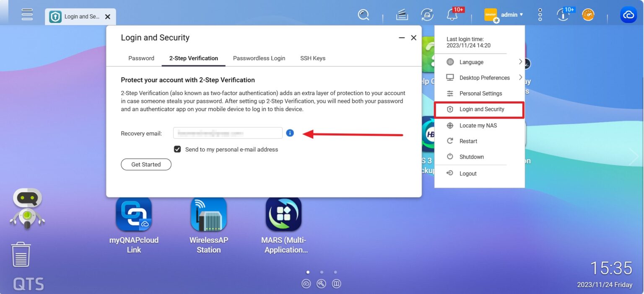Viewport: 644px width, 294px height.
Task: Expand the Desktop Preferences submenu
Action: [484, 78]
